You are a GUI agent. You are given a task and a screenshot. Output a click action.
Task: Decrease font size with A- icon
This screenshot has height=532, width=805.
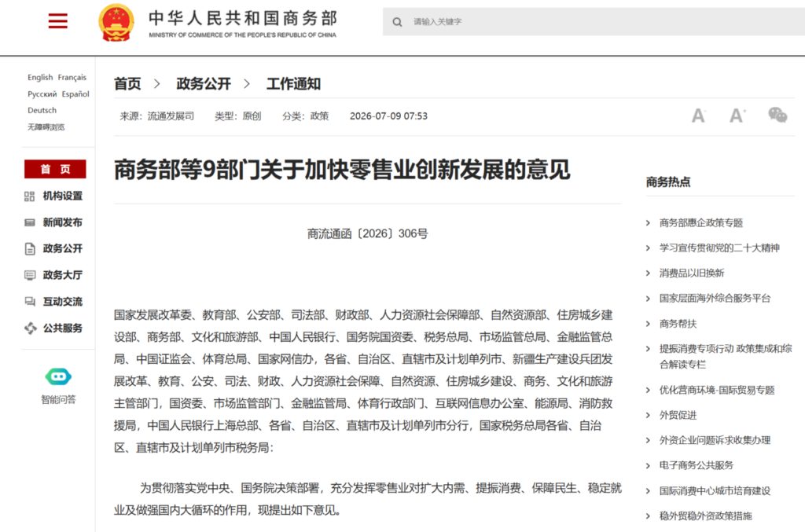click(698, 116)
